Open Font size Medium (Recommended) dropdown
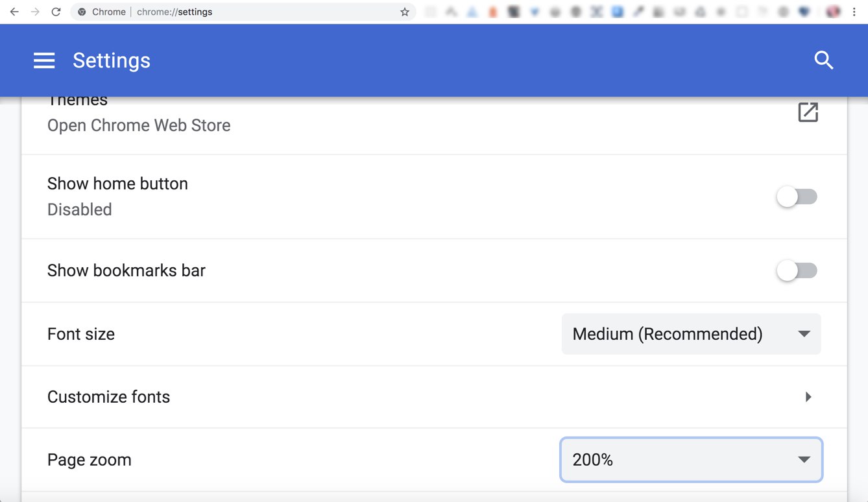The image size is (868, 502). coord(691,334)
